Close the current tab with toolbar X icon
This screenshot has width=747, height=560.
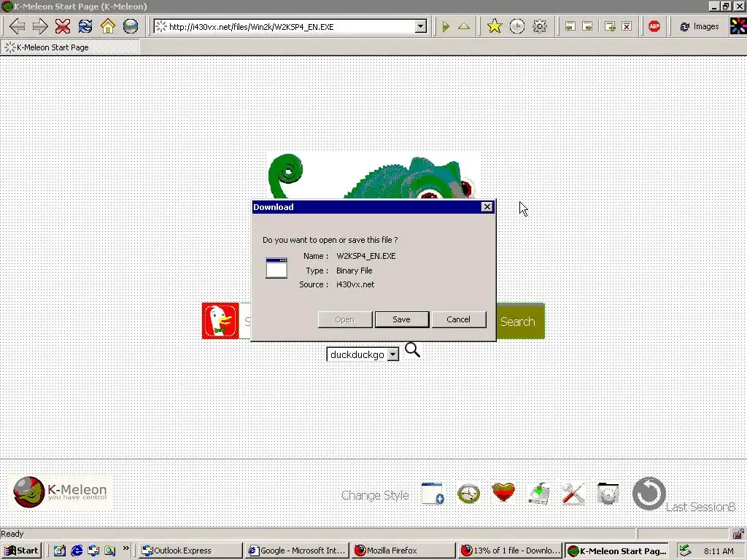point(627,27)
